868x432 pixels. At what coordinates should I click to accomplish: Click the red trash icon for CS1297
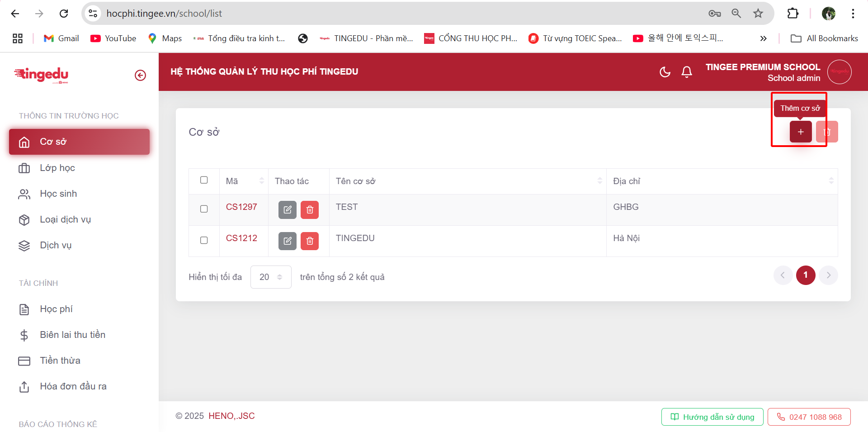pos(310,210)
